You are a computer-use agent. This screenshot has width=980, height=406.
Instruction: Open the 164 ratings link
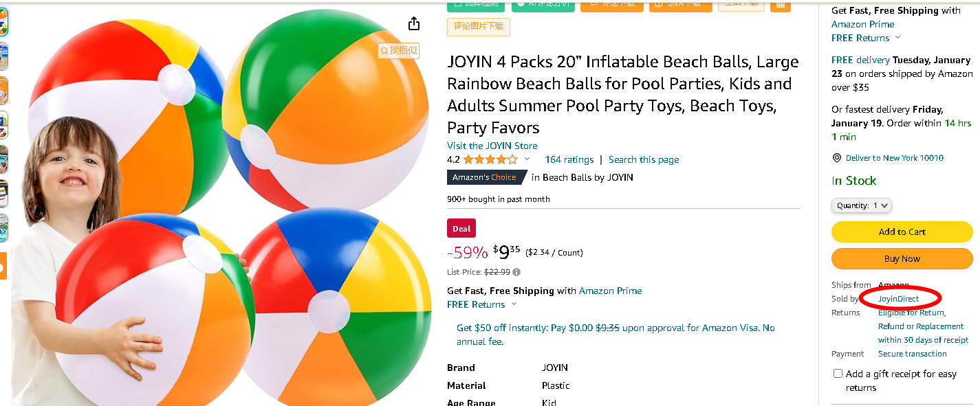coord(569,159)
